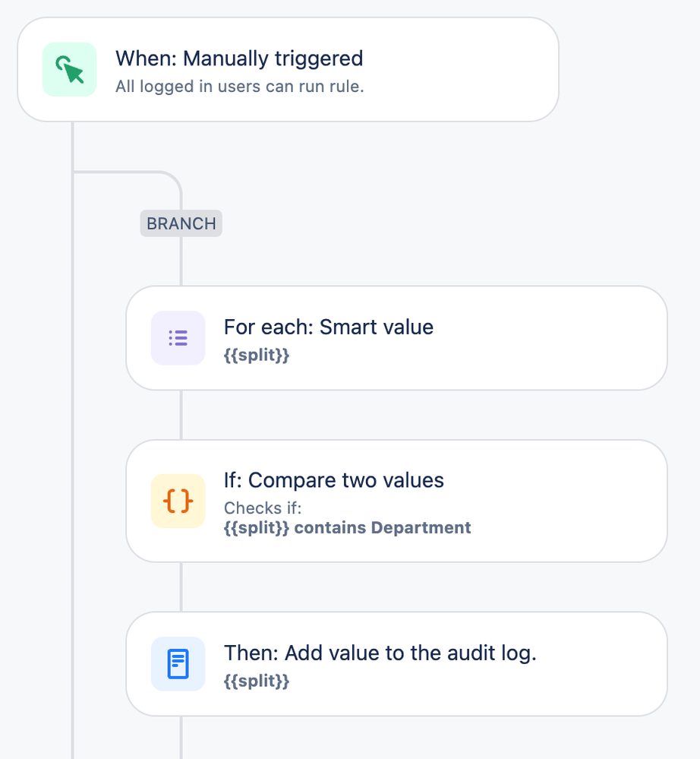
Task: Click the 'Checks if:' label
Action: 263,508
